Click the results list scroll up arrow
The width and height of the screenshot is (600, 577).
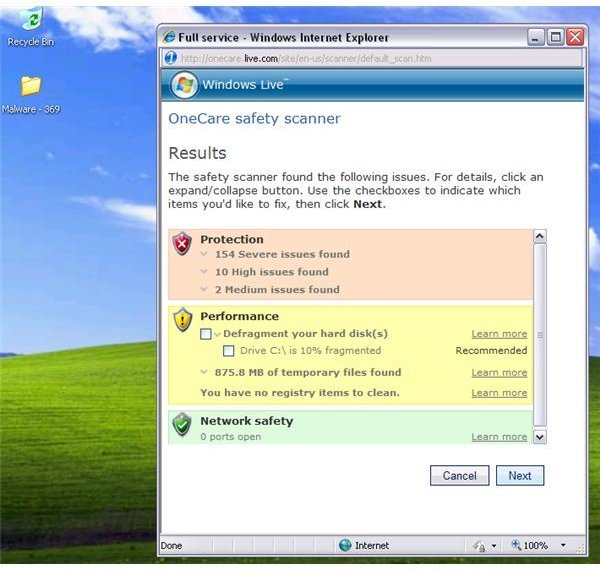540,236
